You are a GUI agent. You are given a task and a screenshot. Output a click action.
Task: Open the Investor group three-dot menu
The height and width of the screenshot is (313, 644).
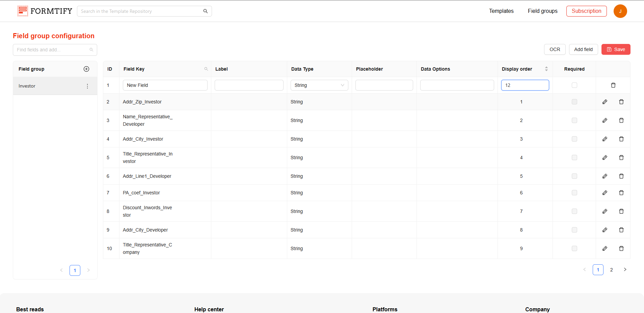(87, 86)
